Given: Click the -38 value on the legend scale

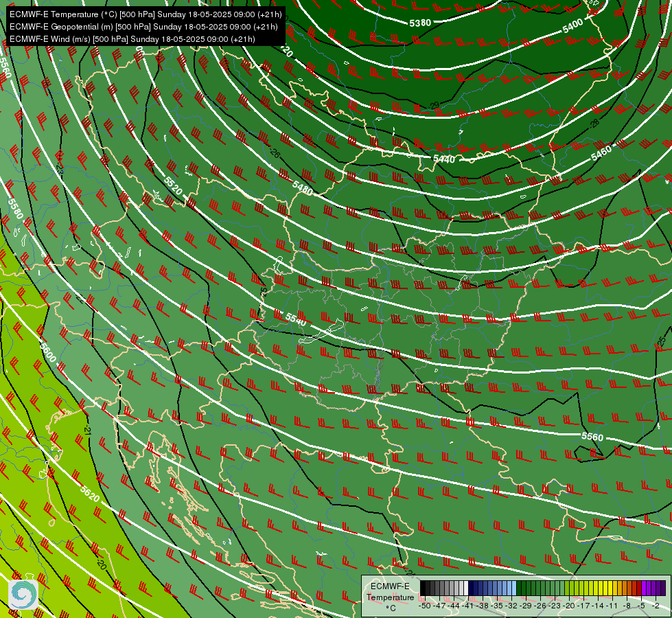Looking at the screenshot, I should click(x=483, y=606).
